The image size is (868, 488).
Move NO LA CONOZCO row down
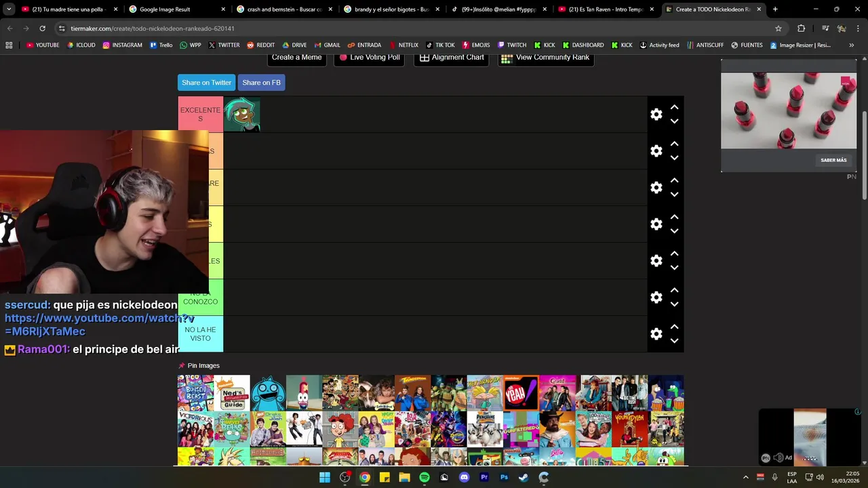(674, 304)
